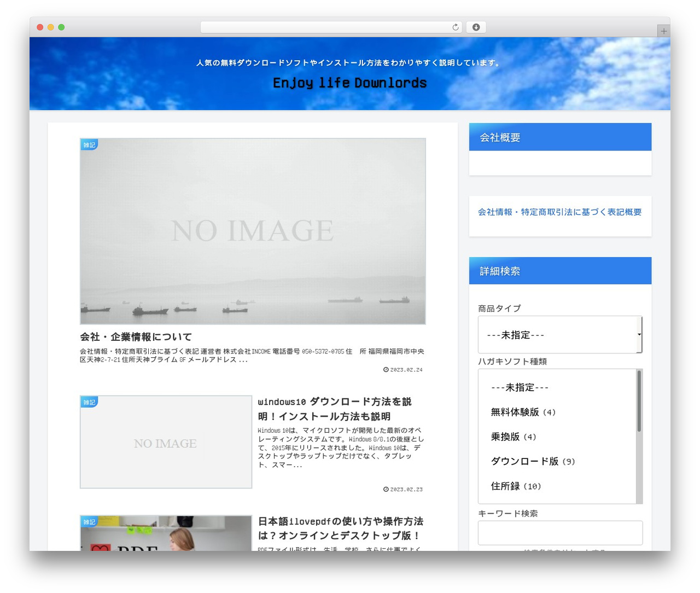Click the 2023.02.24 post date
This screenshot has width=700, height=593.
point(403,370)
